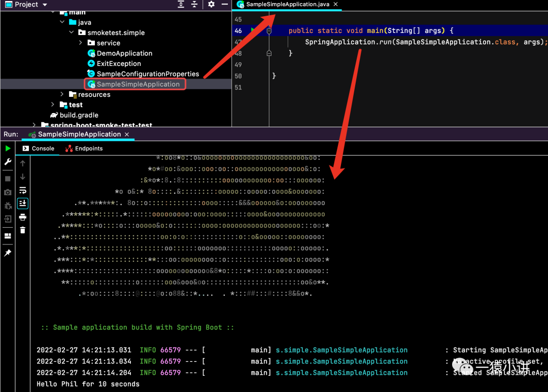Image resolution: width=548 pixels, height=392 pixels.
Task: Toggle soft-wrap in console toolbar
Action: [x=23, y=190]
